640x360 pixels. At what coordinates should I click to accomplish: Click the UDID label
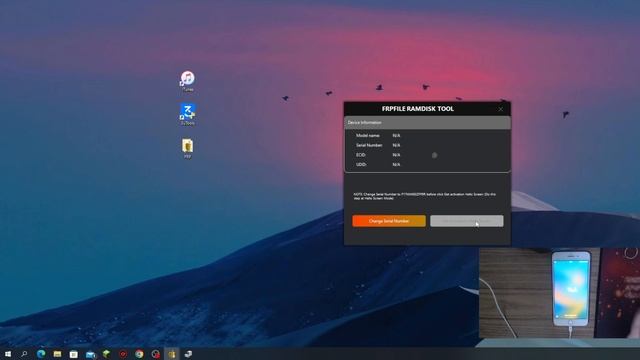tap(361, 164)
